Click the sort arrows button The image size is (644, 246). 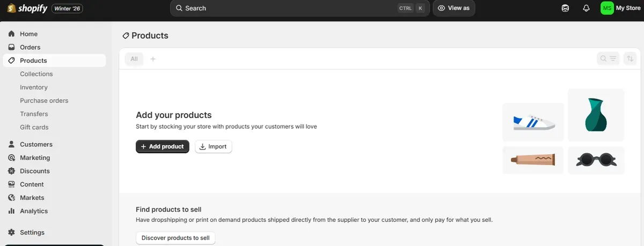(x=630, y=59)
